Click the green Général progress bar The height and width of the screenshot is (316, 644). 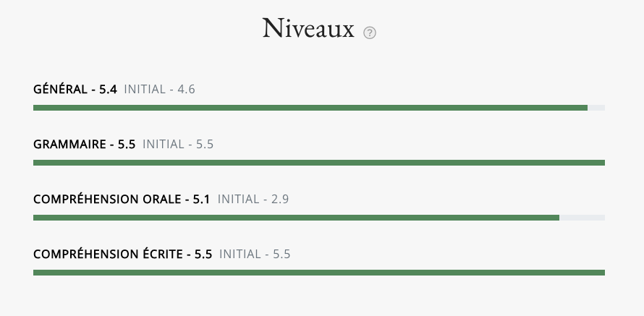click(310, 108)
